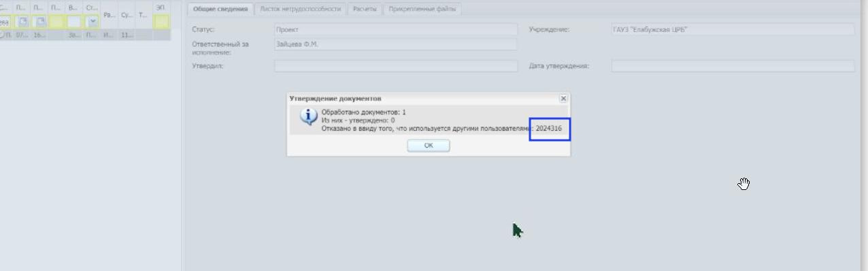Open the Расчеты tab
Viewport: 868px width, 271px height.
point(365,10)
